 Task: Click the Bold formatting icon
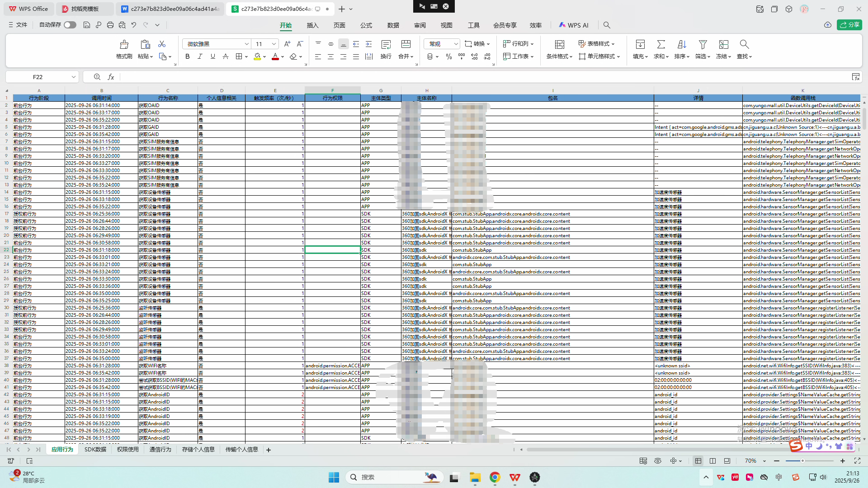point(188,56)
